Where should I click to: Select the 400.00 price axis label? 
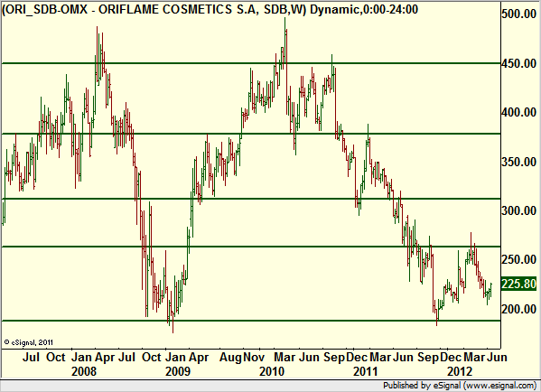tap(518, 112)
